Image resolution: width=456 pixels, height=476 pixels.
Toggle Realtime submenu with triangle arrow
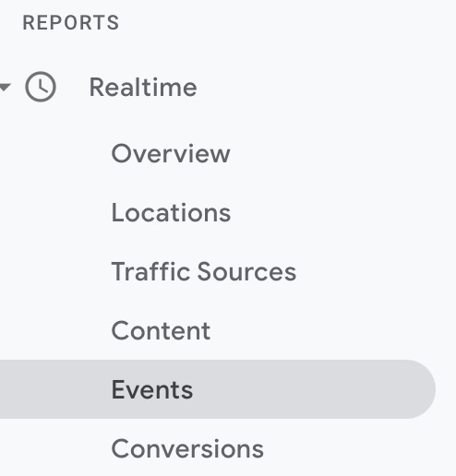(6, 87)
